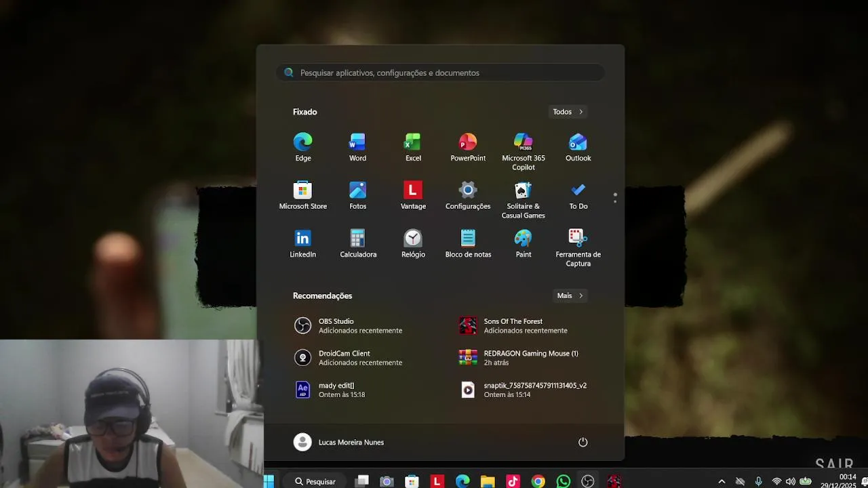Expand hidden system tray icons chevron

(x=722, y=481)
